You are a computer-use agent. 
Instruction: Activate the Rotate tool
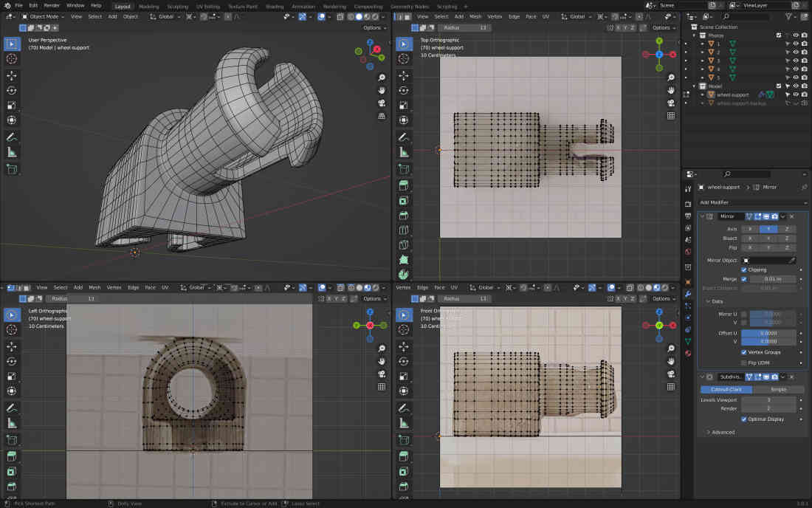click(x=11, y=89)
